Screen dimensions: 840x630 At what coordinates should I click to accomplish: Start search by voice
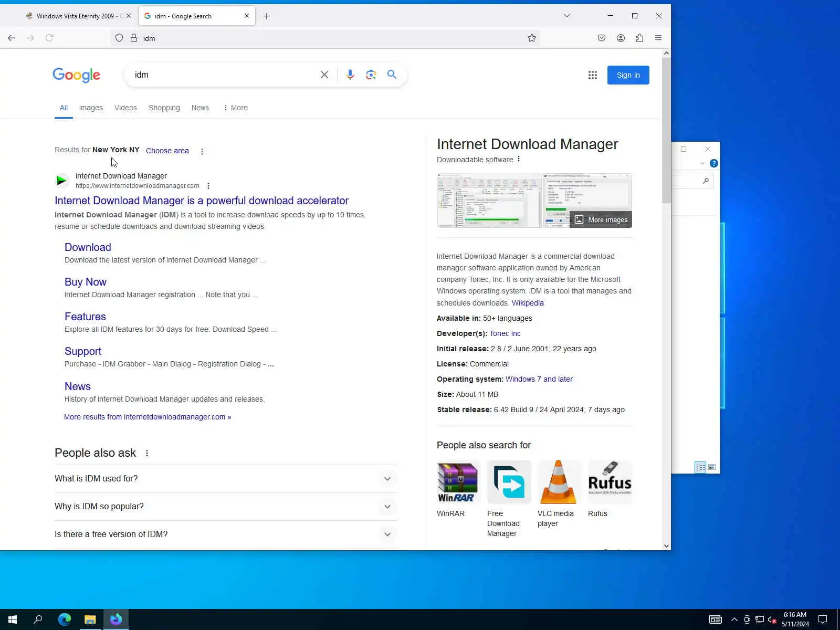coord(350,75)
